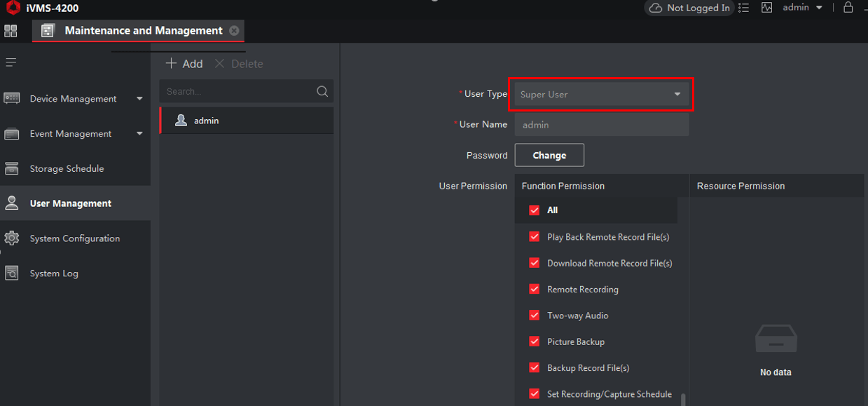Click the System Configuration gear icon
The height and width of the screenshot is (406, 868).
(12, 238)
